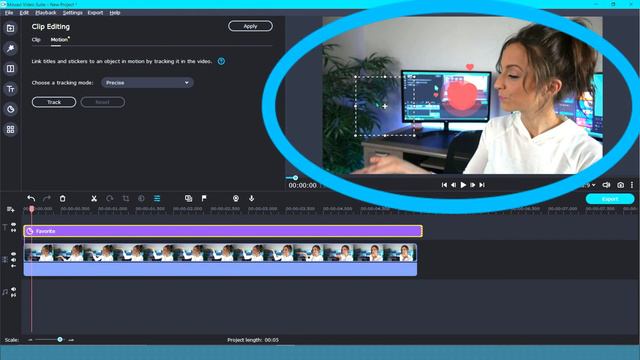
Task: Add a new track to the timeline
Action: point(11,209)
